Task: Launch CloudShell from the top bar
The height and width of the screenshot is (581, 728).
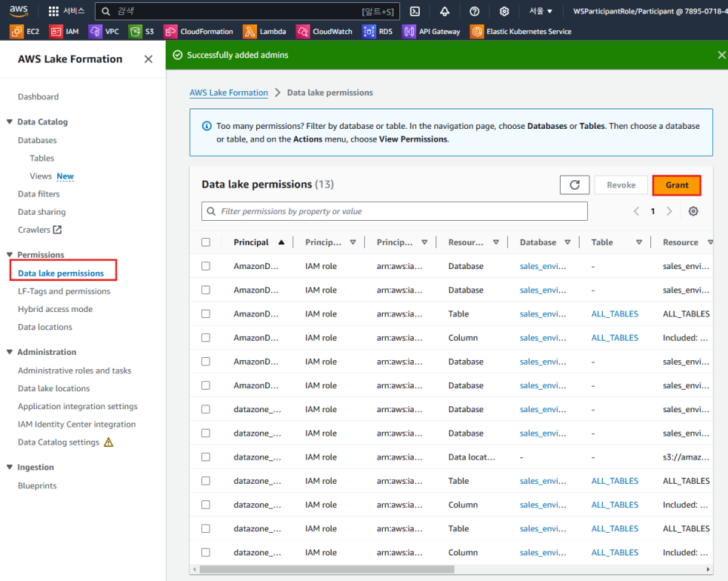Action: 415,11
